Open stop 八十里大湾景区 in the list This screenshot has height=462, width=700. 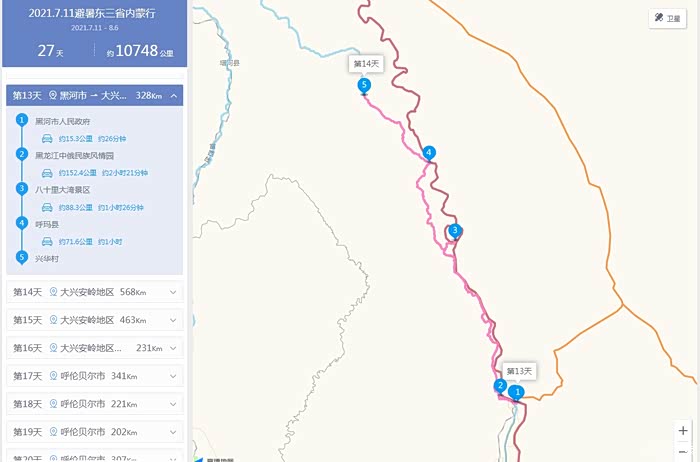pos(62,190)
